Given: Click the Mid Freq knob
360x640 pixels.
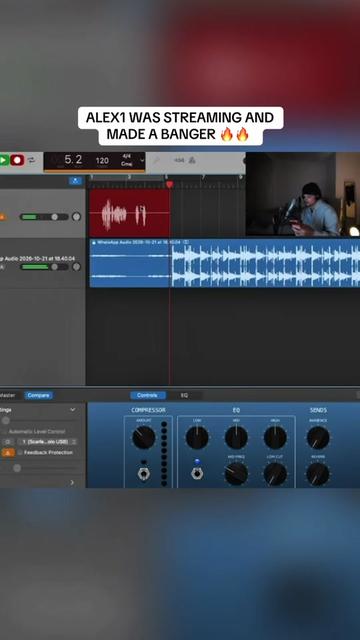Looking at the screenshot, I should [x=236, y=473].
